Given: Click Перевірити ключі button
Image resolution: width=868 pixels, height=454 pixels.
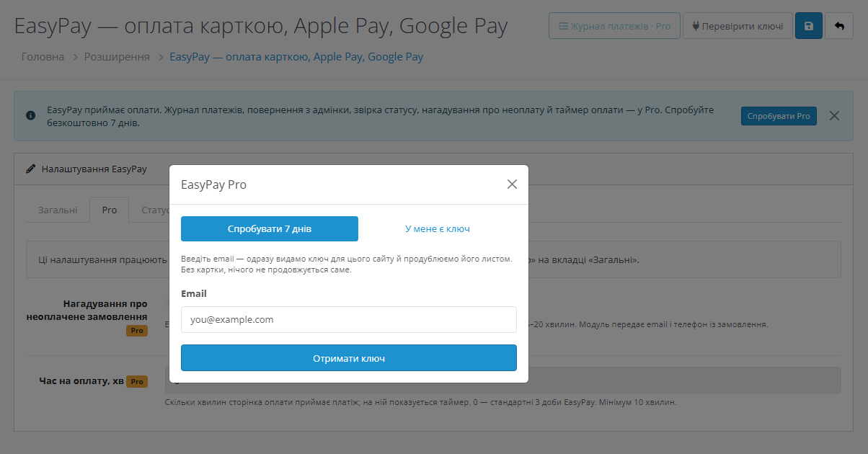Looking at the screenshot, I should click(738, 26).
